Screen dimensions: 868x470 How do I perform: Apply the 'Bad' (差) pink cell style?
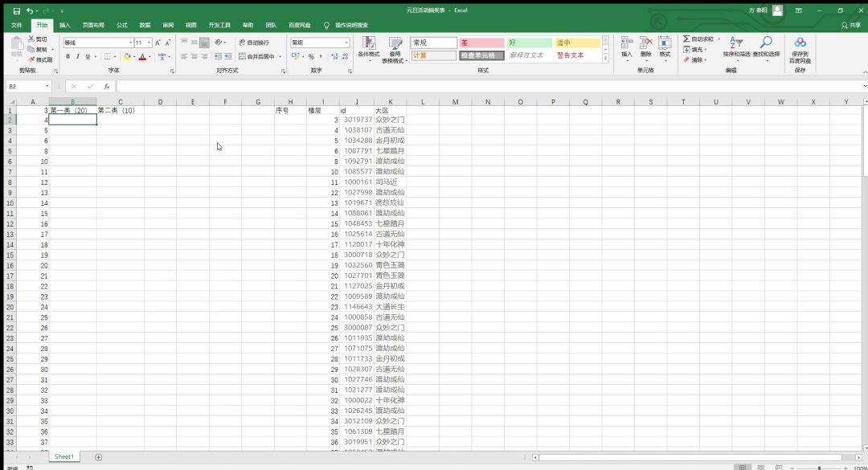click(x=481, y=43)
